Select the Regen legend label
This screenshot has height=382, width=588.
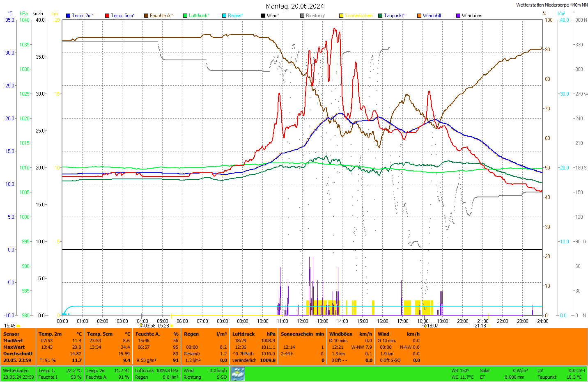[235, 16]
